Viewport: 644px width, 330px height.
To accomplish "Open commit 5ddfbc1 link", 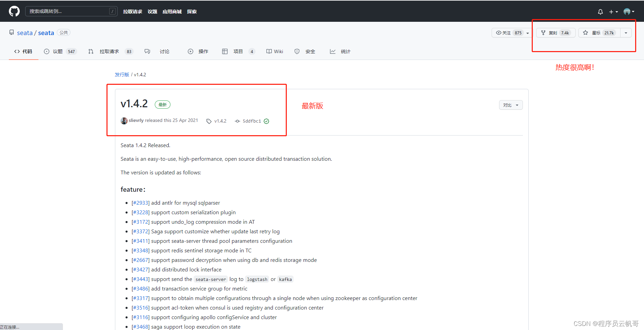I will point(252,121).
